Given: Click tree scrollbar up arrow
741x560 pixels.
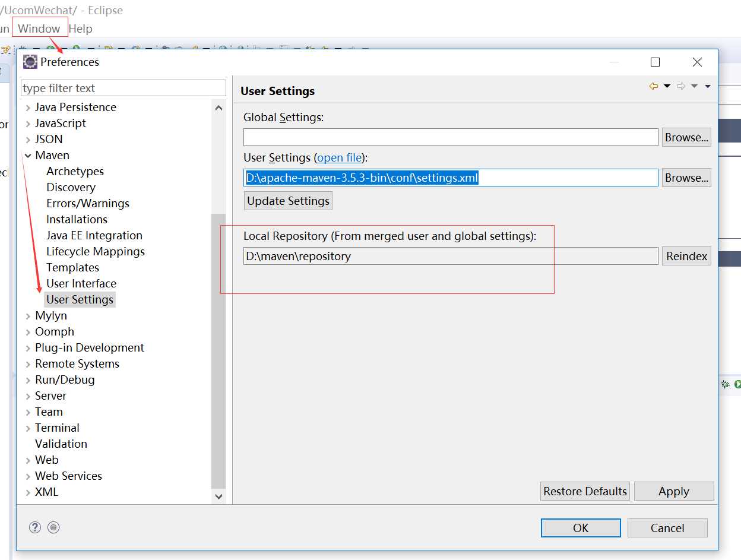Looking at the screenshot, I should pos(218,107).
